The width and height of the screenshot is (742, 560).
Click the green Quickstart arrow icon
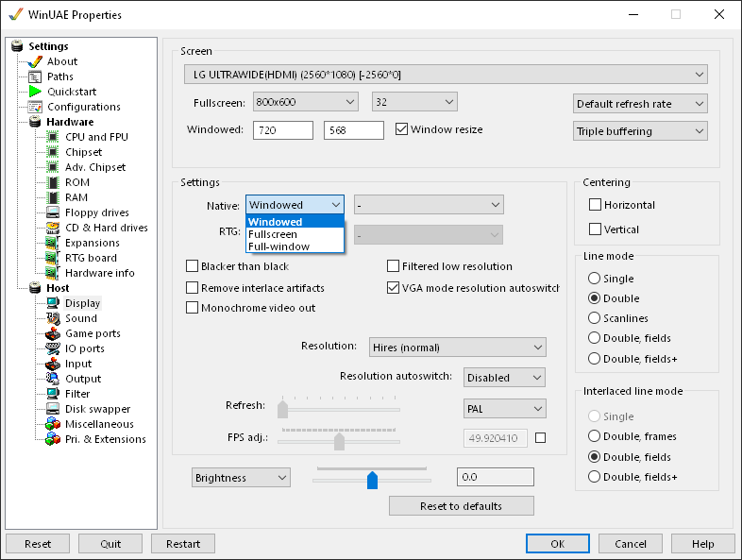(35, 92)
